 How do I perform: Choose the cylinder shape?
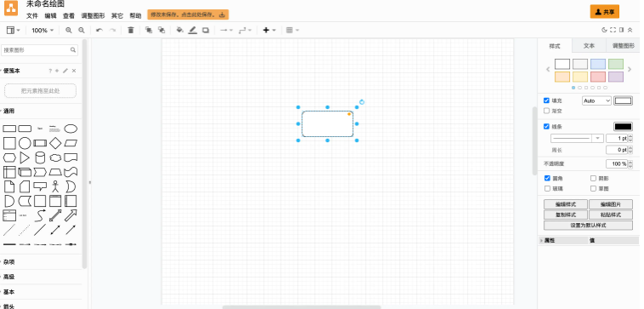coord(40,157)
